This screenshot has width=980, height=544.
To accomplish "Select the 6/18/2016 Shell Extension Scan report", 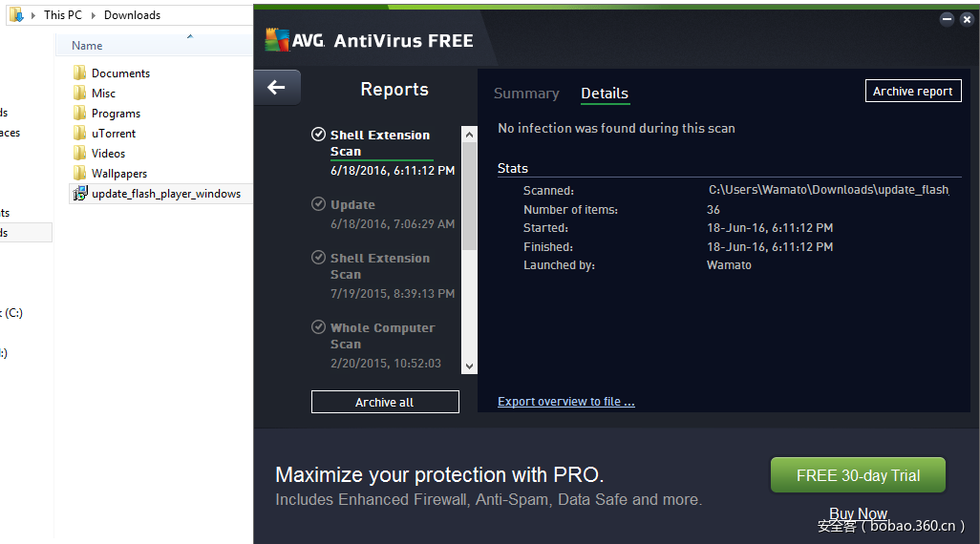I will click(381, 152).
